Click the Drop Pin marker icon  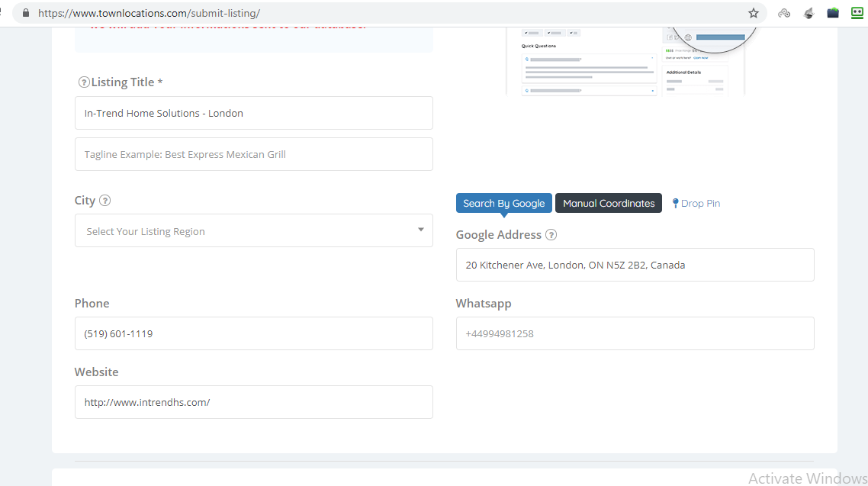675,203
